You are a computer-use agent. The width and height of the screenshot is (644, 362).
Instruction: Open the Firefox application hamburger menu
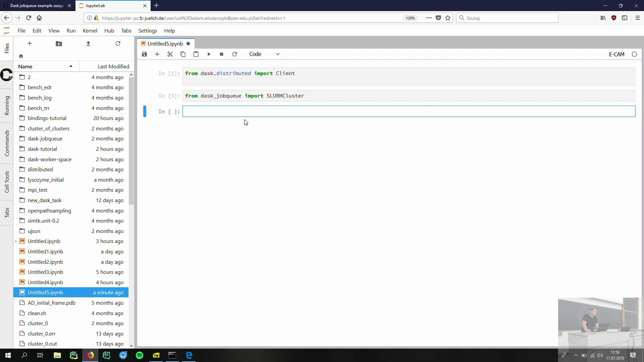(638, 18)
